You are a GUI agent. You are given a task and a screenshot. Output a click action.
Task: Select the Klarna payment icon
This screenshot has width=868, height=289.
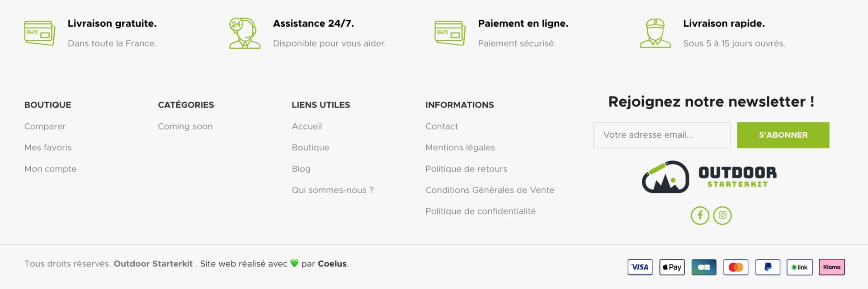click(x=832, y=267)
